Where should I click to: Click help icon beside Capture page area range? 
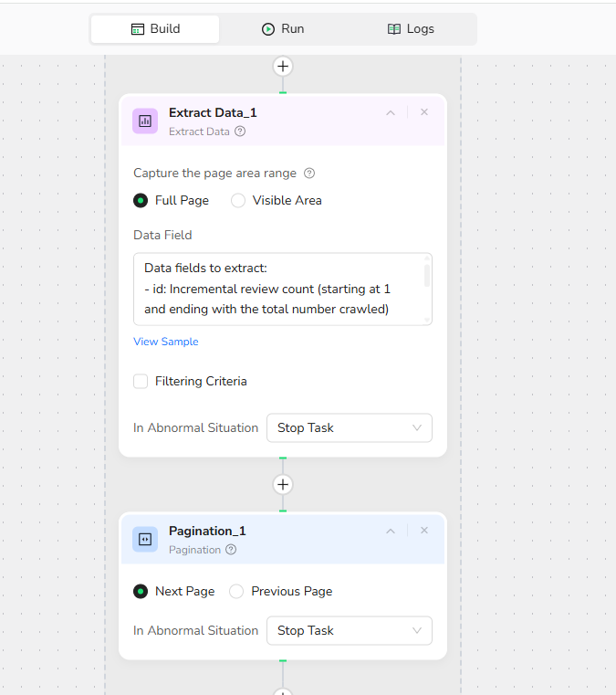tap(309, 174)
